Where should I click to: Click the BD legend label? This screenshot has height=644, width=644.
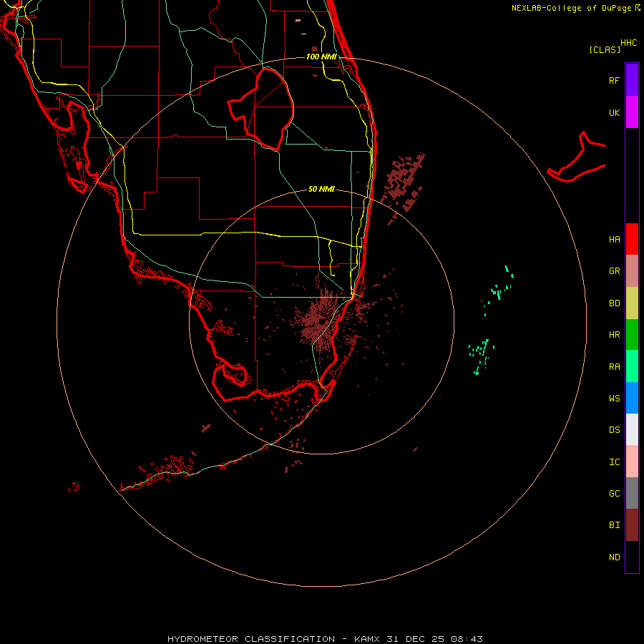click(614, 303)
